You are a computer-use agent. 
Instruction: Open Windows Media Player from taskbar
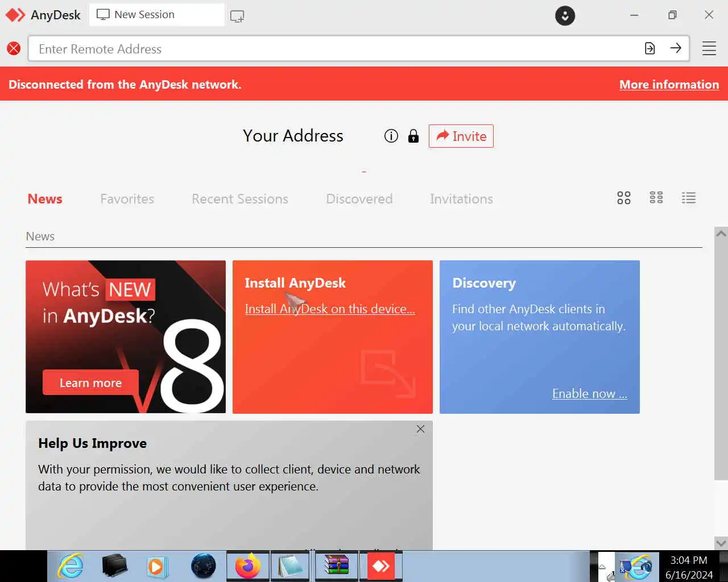click(156, 567)
